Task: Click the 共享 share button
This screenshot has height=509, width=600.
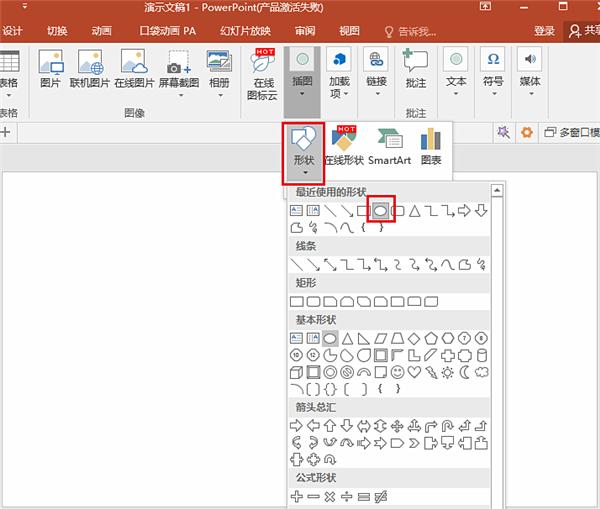Action: click(x=583, y=31)
